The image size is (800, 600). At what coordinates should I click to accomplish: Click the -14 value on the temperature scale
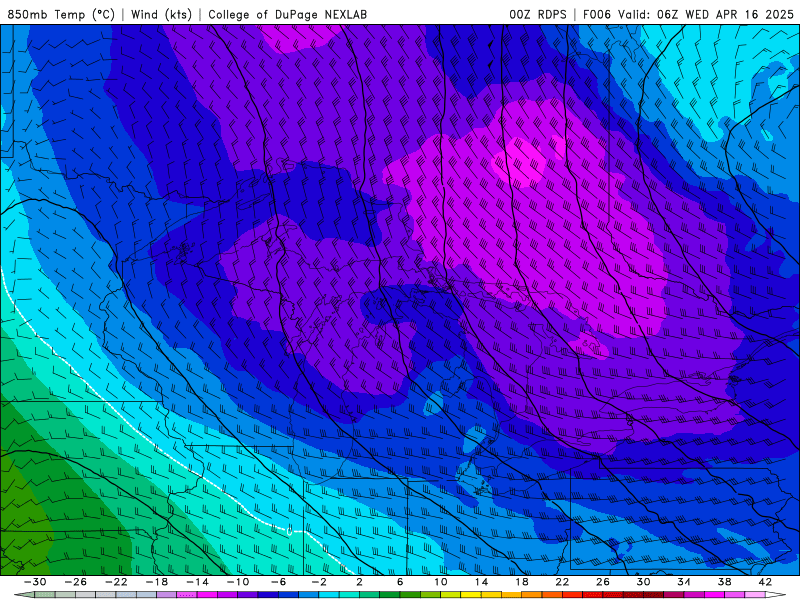(197, 582)
